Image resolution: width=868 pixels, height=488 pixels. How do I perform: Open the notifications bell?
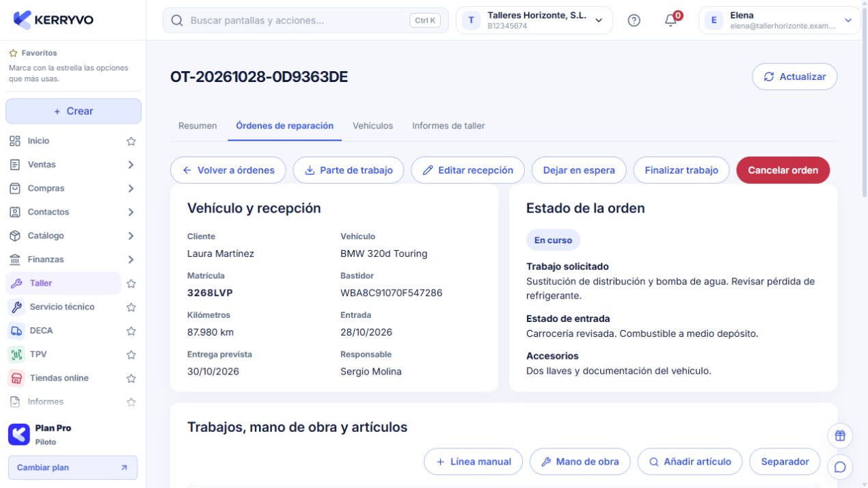point(670,21)
